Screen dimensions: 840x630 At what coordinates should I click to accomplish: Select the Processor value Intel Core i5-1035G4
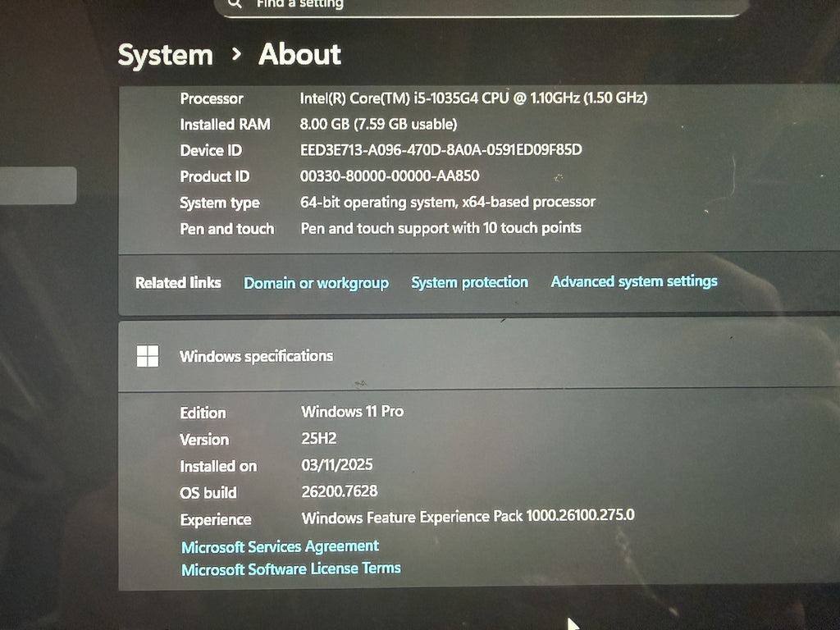click(473, 98)
